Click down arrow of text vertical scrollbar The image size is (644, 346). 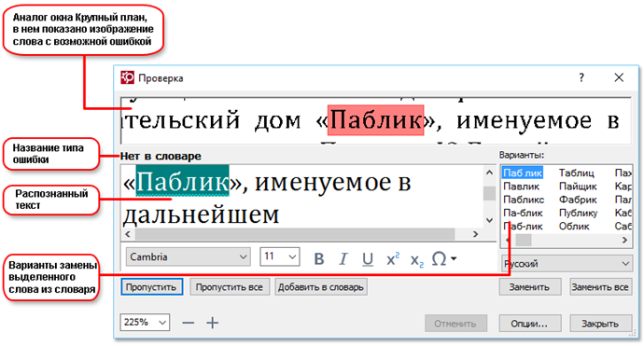489,220
